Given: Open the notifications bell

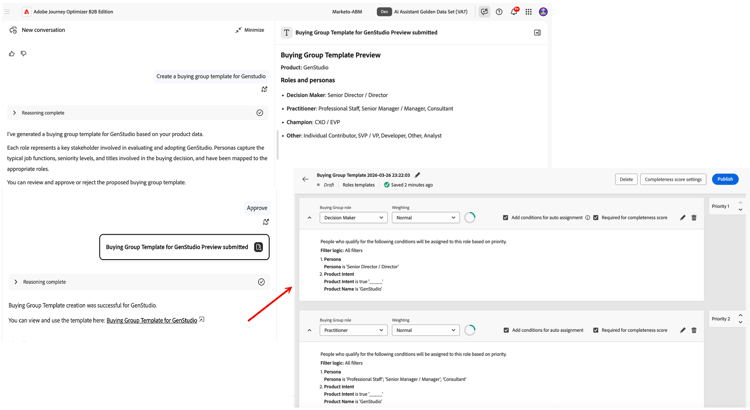Looking at the screenshot, I should (514, 11).
